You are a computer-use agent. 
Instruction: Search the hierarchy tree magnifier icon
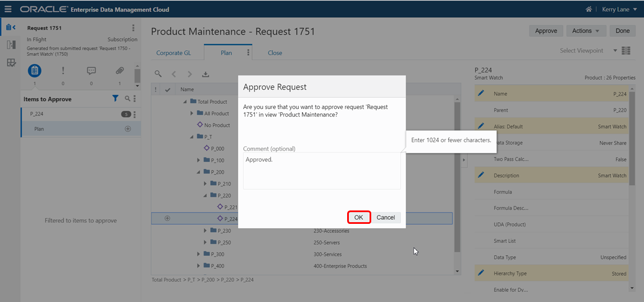click(158, 74)
